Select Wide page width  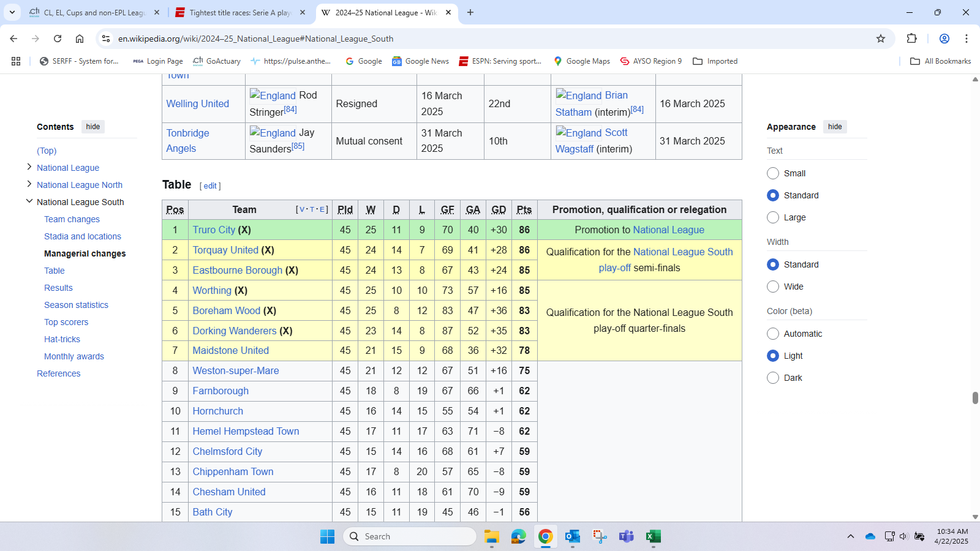773,287
